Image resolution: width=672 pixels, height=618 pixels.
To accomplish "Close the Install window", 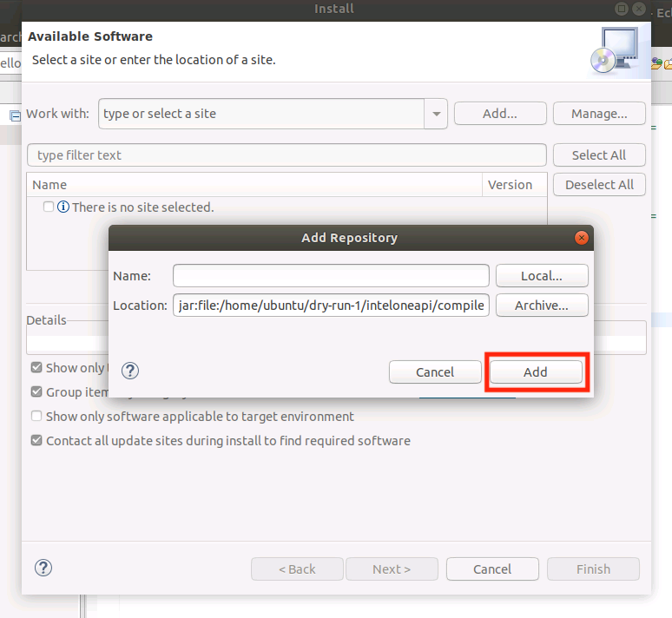I will pos(639,9).
